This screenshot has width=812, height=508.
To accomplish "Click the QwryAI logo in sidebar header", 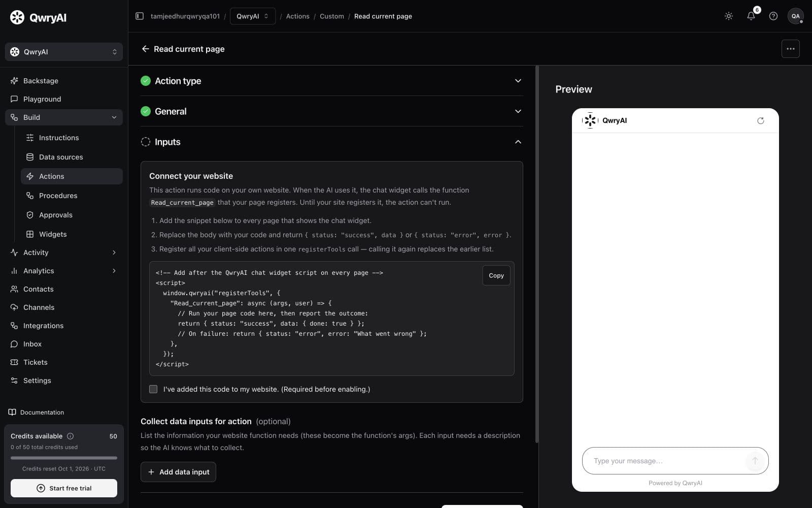I will coord(39,17).
